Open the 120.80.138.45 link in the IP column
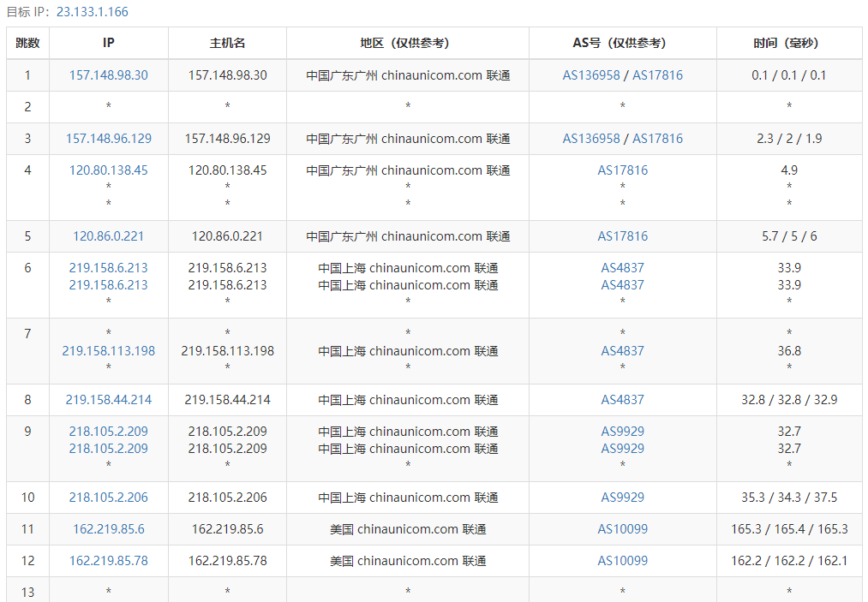Viewport: 868px width, 602px height. [109, 170]
